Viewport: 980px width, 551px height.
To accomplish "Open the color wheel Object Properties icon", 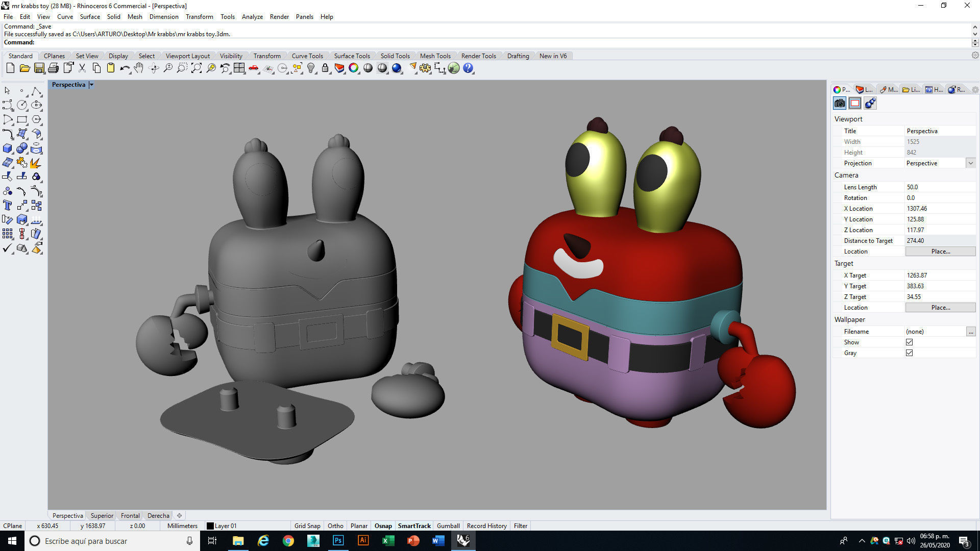I will click(x=354, y=68).
